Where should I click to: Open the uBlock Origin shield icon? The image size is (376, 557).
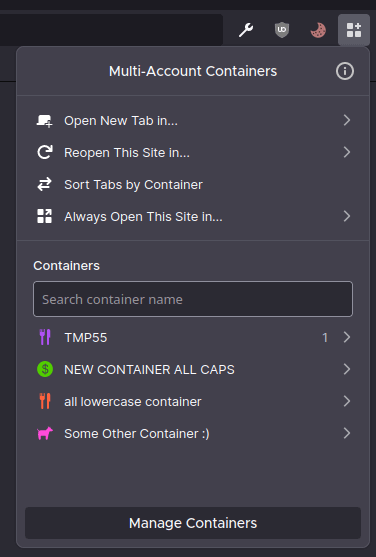pyautogui.click(x=282, y=30)
